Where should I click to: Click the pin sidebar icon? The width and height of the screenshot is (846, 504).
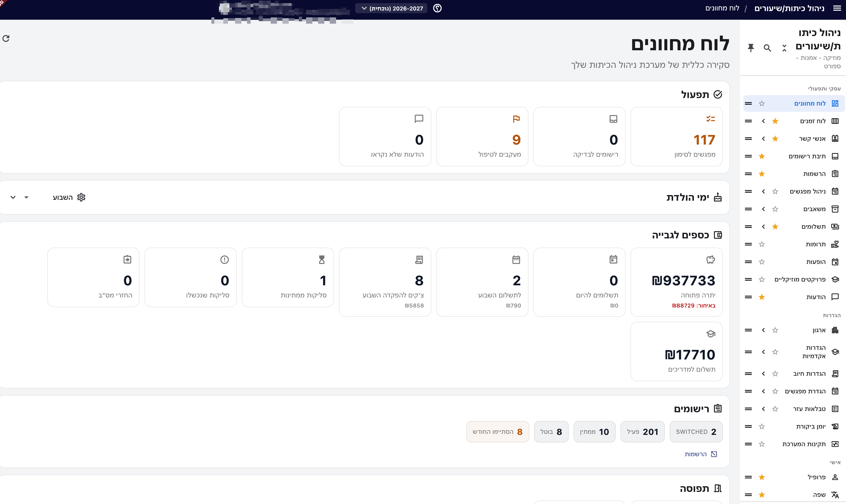[750, 48]
